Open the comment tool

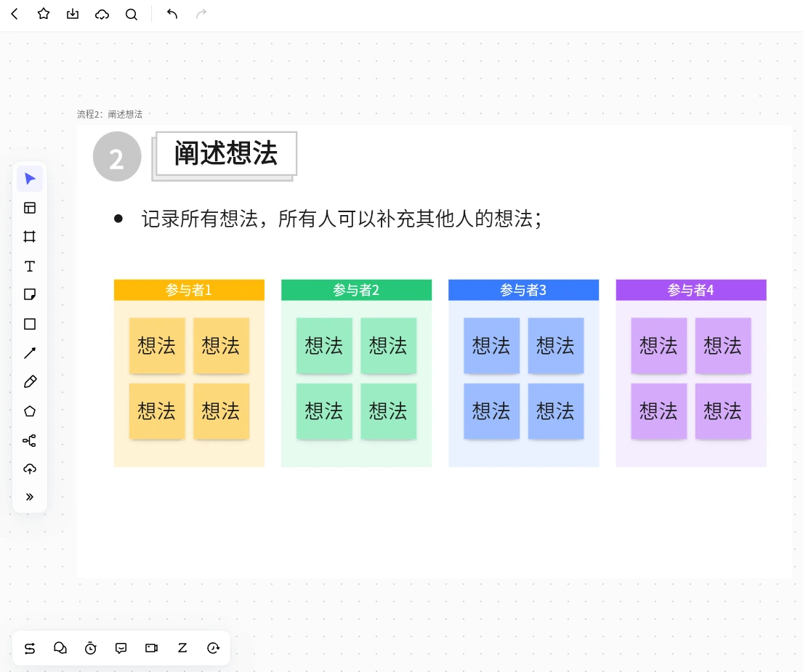click(121, 649)
